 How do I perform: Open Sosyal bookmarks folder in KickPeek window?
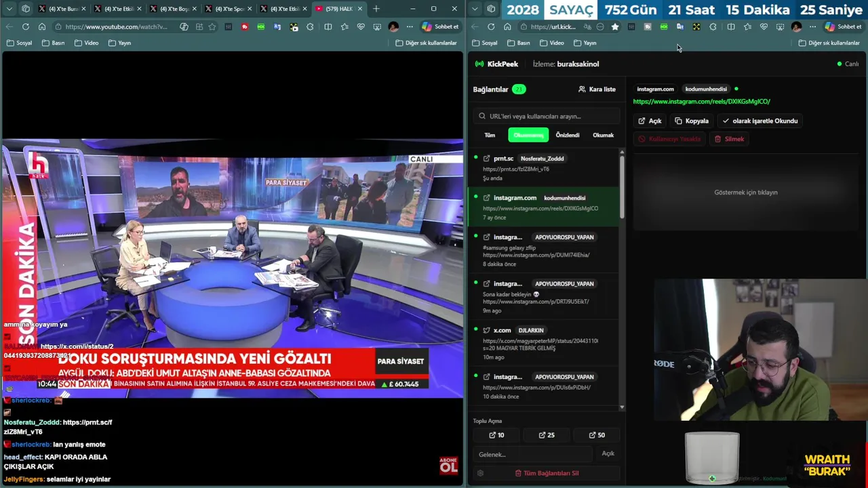tap(484, 43)
